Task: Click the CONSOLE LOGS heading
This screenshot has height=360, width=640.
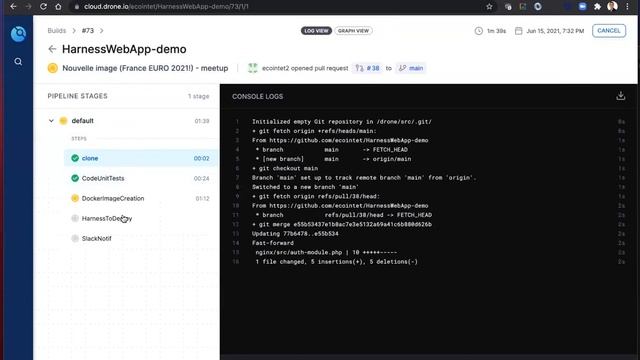Action: pyautogui.click(x=258, y=97)
